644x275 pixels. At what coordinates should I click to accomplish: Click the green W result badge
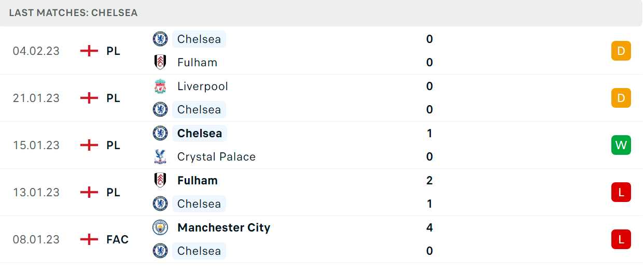click(621, 146)
